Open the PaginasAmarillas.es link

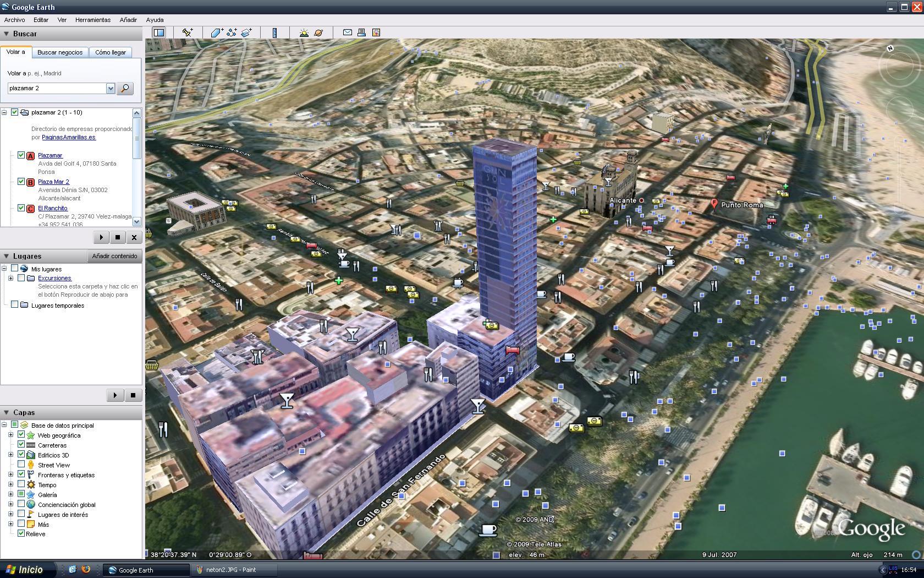pyautogui.click(x=69, y=137)
